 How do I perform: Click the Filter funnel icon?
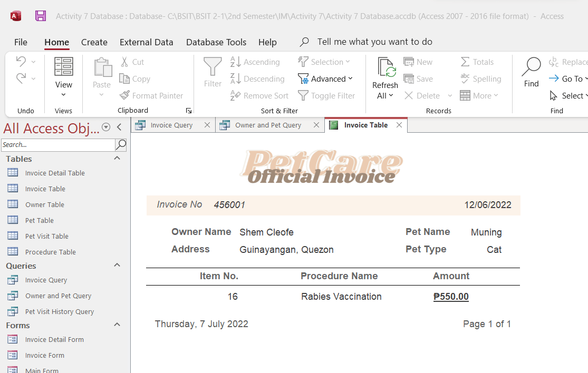(x=213, y=67)
